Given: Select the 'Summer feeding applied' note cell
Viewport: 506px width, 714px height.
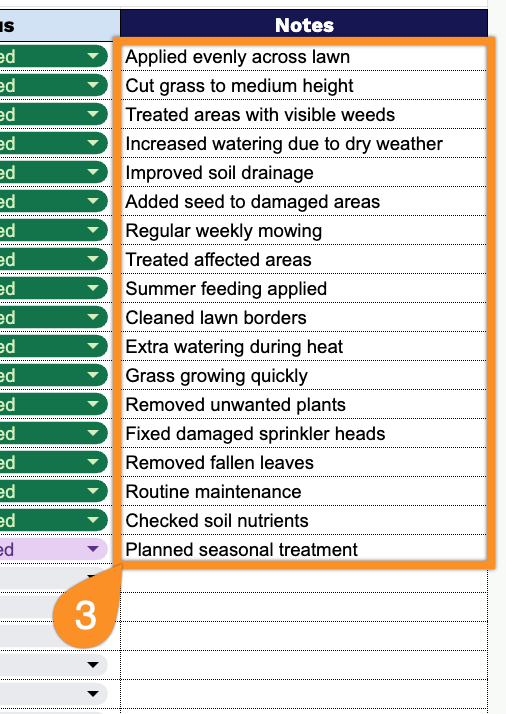Looking at the screenshot, I should click(x=304, y=288).
